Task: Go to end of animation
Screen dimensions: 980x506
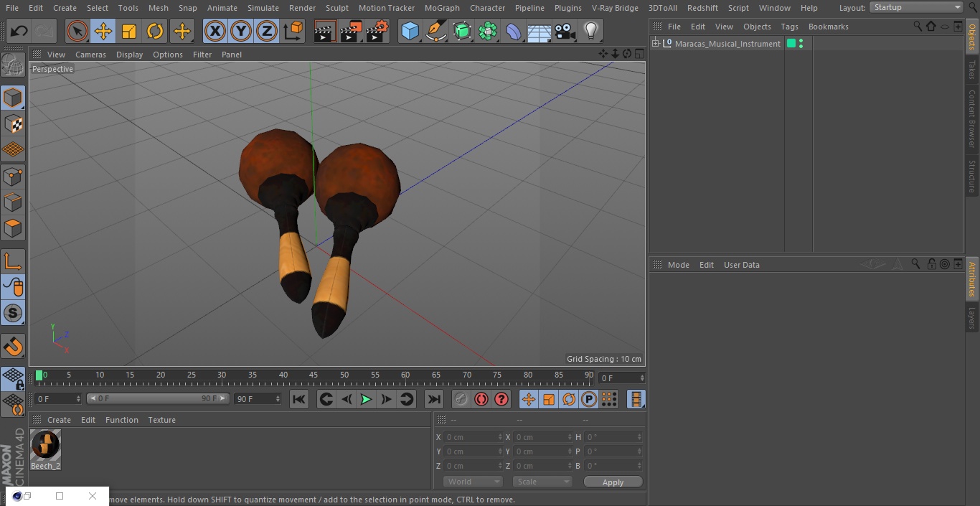Action: (x=434, y=399)
